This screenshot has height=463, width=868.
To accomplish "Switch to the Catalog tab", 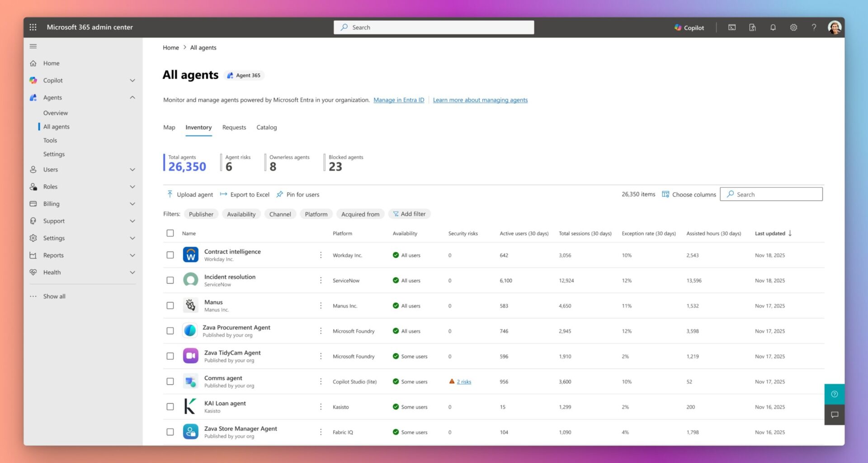I will 266,128.
